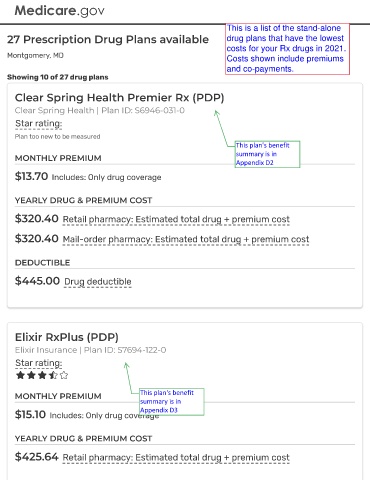Click Clear Spring's retail pharmacy estimated cost link

tap(176, 220)
